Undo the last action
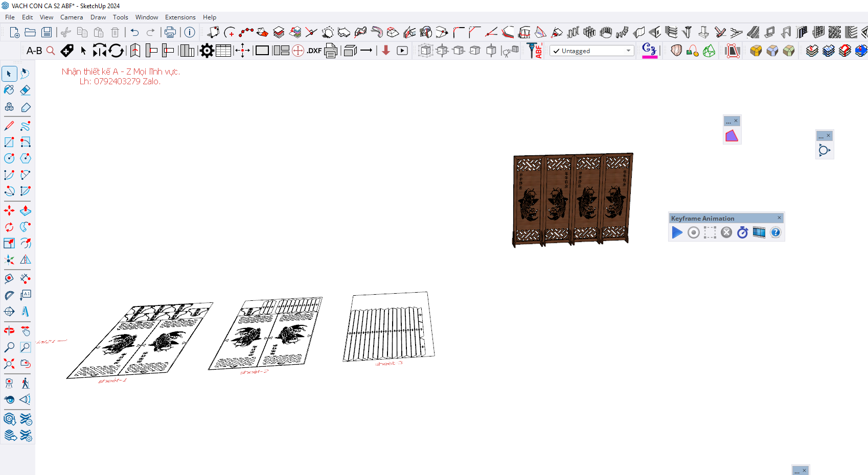The image size is (868, 475). (x=134, y=33)
